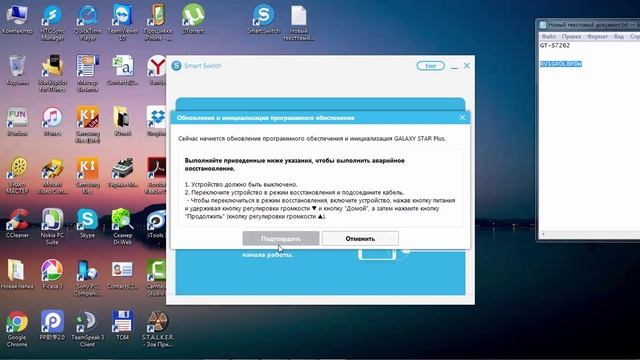Screen dimensions: 640x360
Task: Select the Видео МАСТЕР desktop icon
Action: [17, 176]
